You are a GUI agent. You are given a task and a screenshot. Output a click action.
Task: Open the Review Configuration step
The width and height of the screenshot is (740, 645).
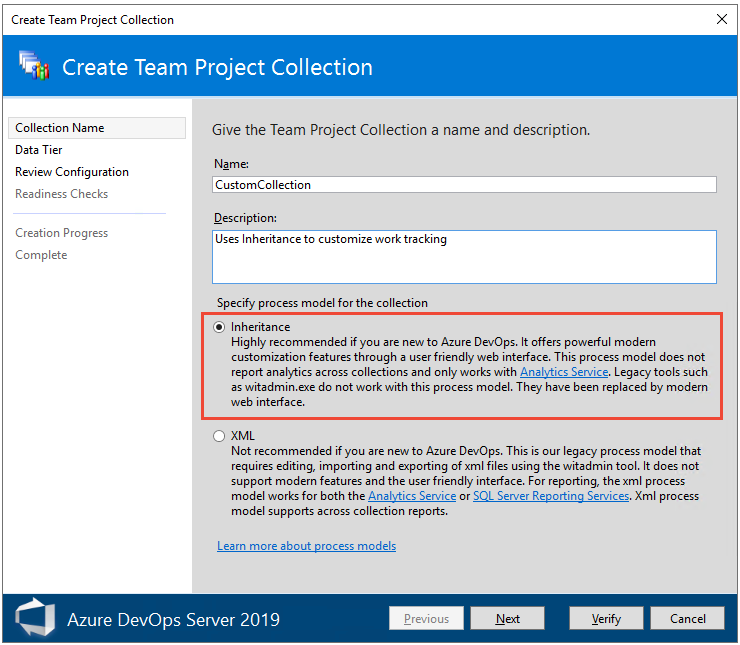[72, 172]
